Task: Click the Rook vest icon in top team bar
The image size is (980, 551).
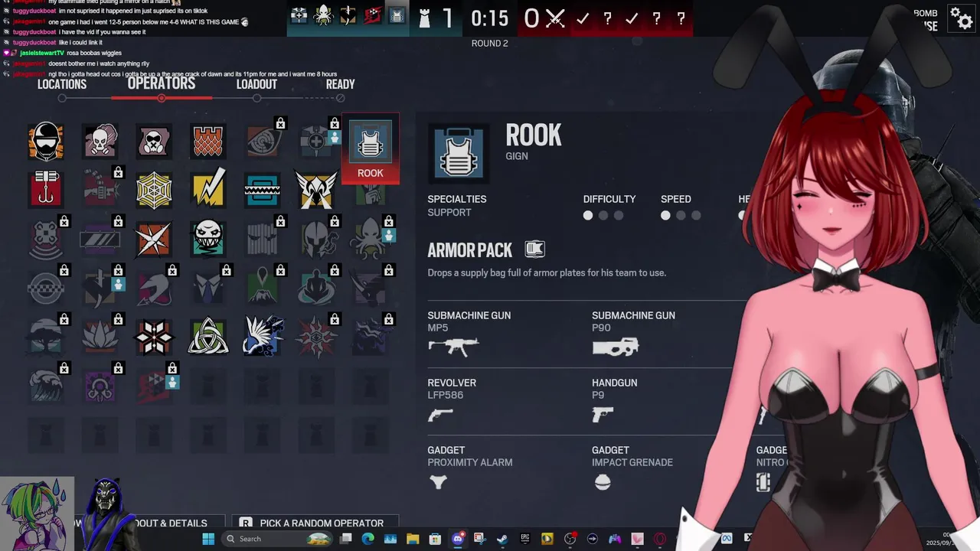Action: tap(397, 15)
